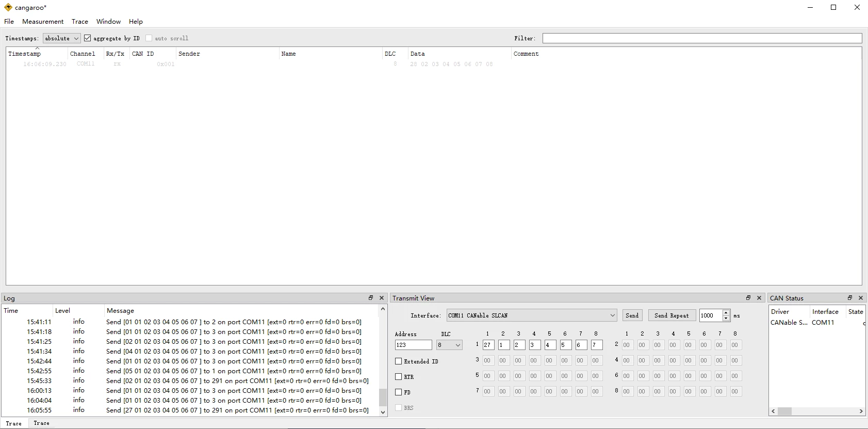868x429 pixels.
Task: Click data byte 5 field containing 4
Action: pos(550,345)
